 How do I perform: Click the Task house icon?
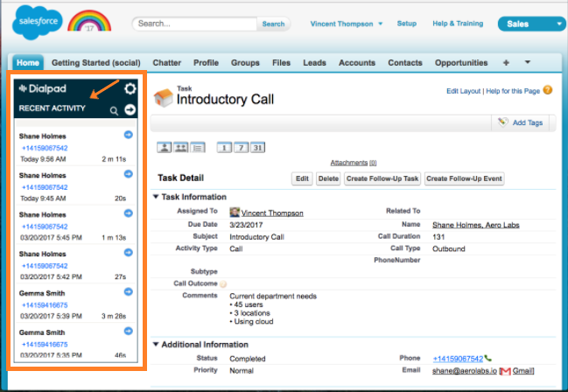click(163, 98)
